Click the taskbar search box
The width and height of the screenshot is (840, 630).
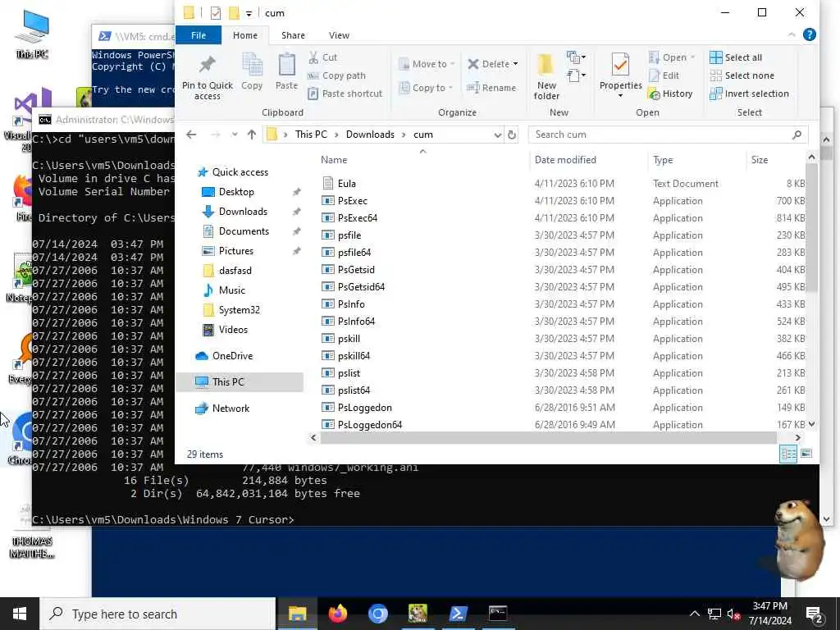tap(157, 614)
